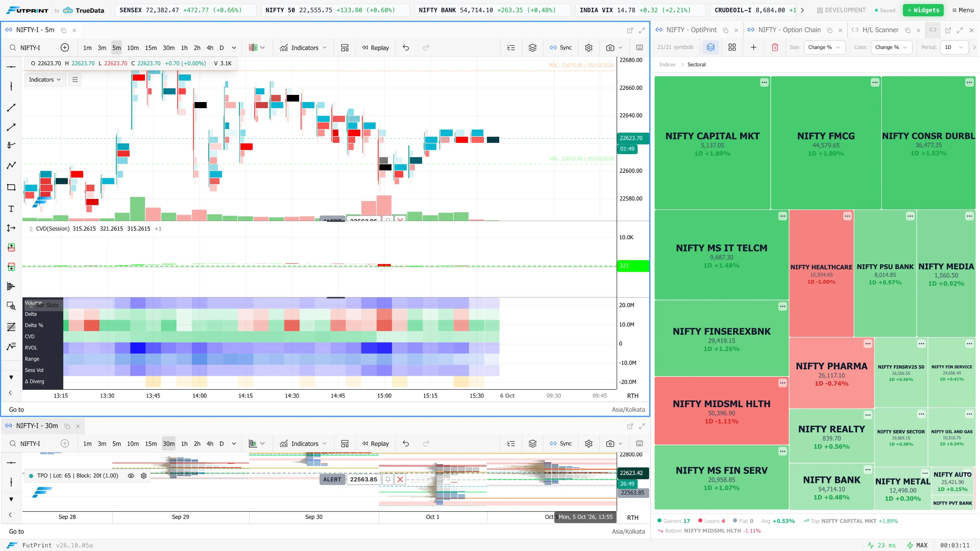Switch heatmap to grid view icon

(732, 47)
